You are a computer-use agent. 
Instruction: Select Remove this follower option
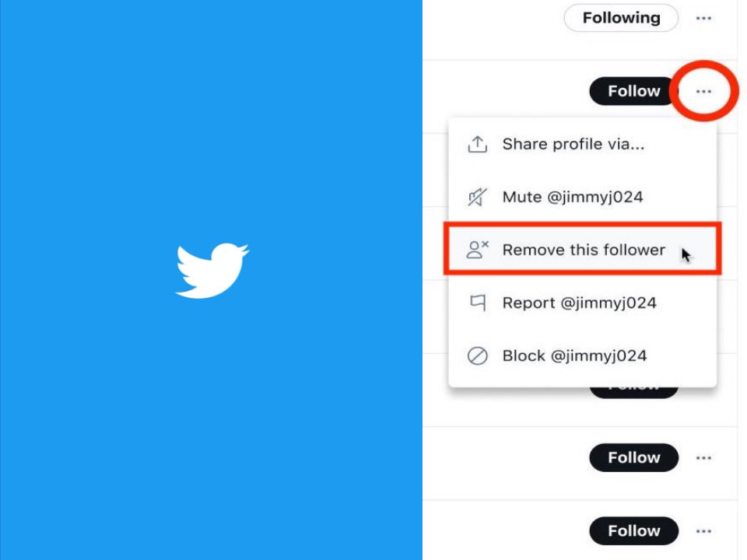click(582, 250)
